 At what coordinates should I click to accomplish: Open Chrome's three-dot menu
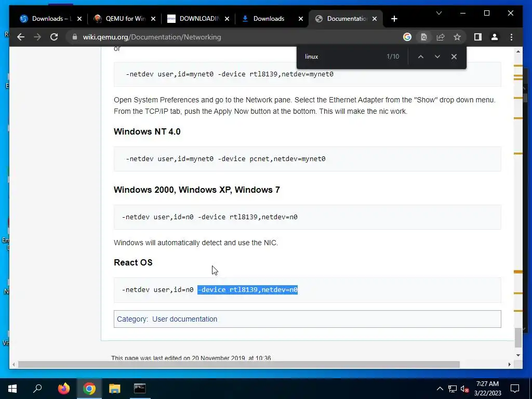tap(511, 37)
